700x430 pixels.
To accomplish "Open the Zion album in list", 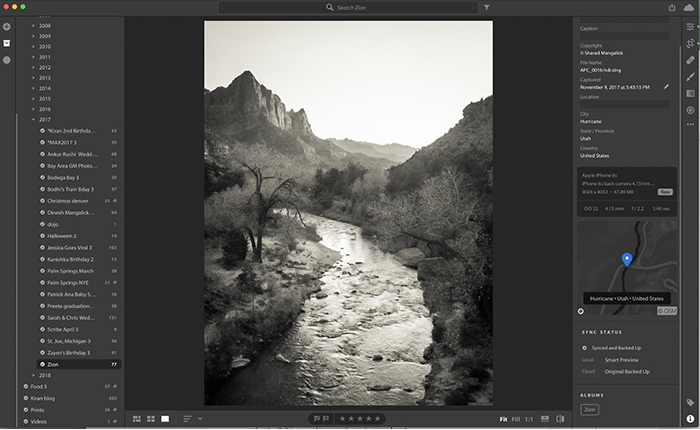I will pos(79,364).
